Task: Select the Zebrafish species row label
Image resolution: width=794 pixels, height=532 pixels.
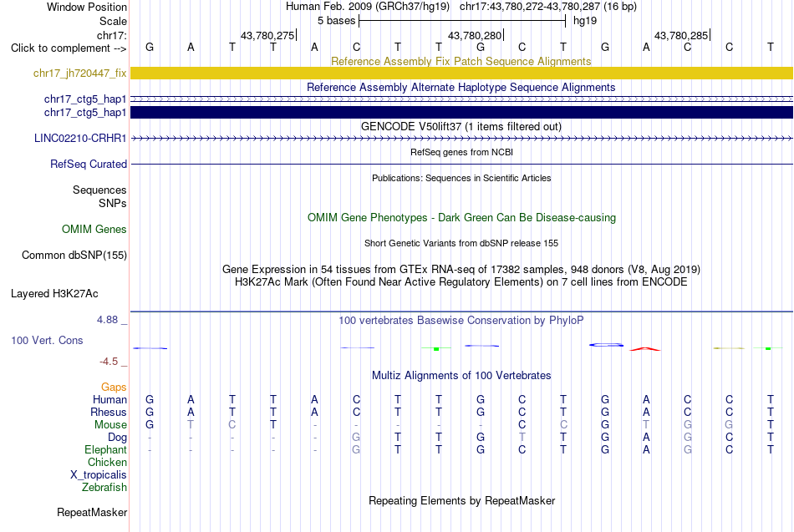Action: click(x=104, y=488)
